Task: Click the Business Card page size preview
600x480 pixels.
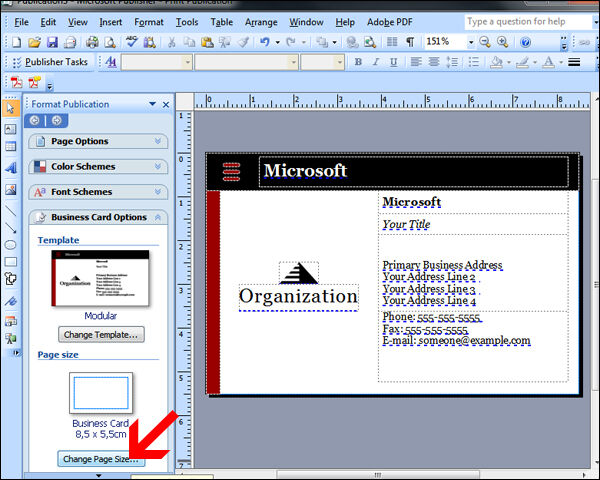Action: 101,393
